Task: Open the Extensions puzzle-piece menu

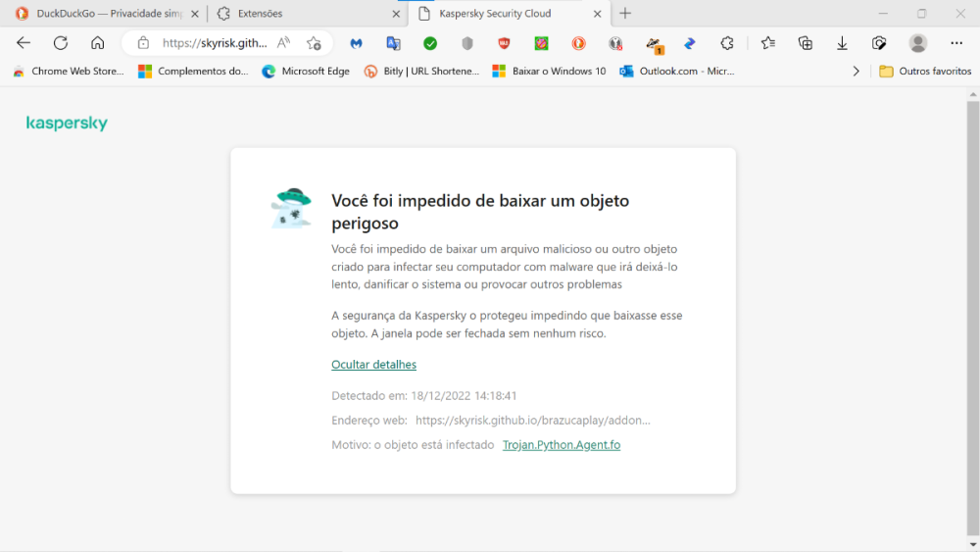Action: pos(727,43)
